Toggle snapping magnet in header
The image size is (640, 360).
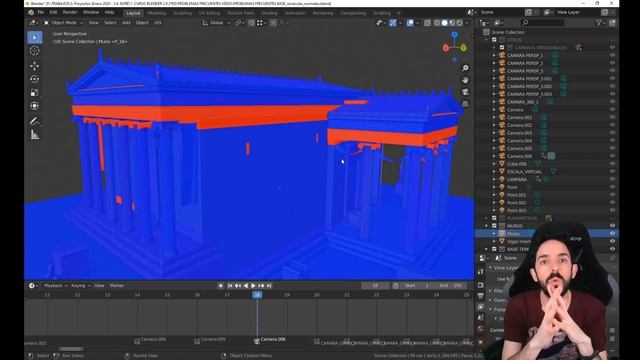click(x=251, y=23)
